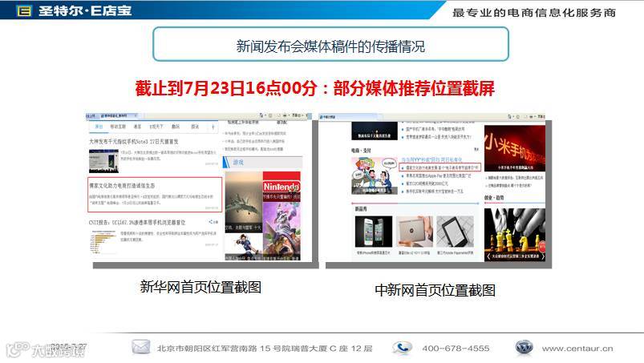Open headline CNIT报告 UC手机浏览器
The image size is (644, 363).
pos(137,222)
